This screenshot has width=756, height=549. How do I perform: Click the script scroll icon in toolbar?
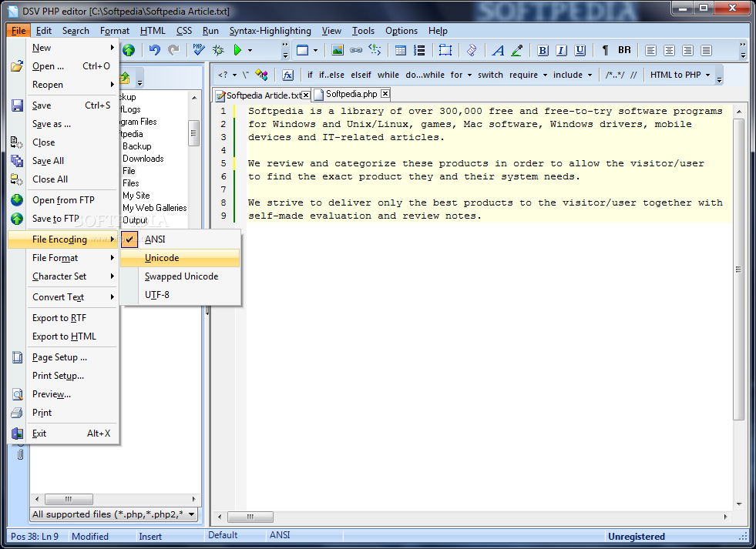[x=472, y=50]
